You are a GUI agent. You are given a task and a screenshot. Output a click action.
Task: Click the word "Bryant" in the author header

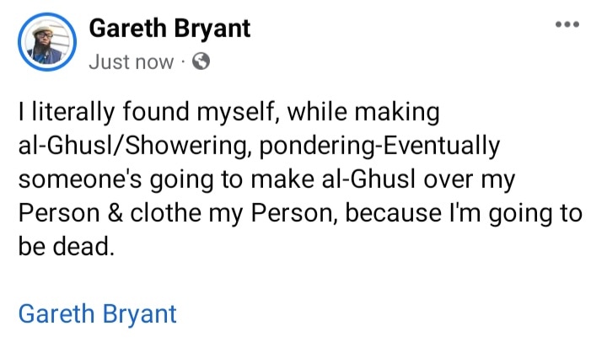pos(210,29)
